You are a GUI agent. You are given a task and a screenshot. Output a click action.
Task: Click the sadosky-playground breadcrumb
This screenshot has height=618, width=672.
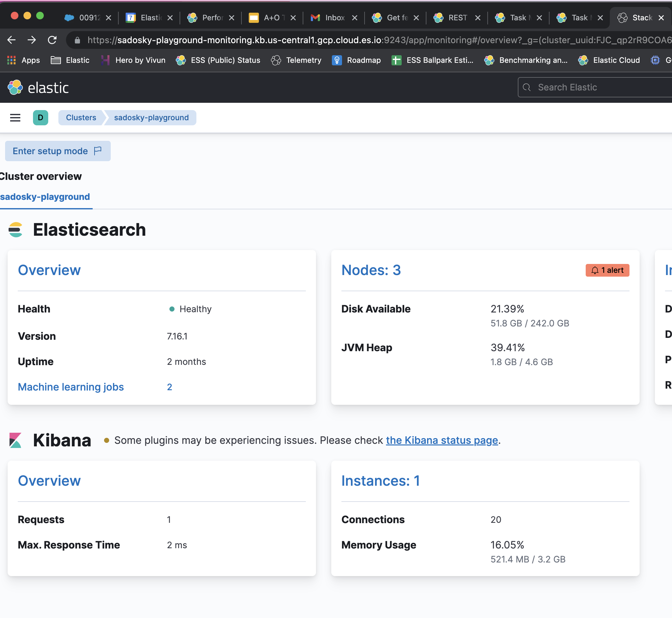pyautogui.click(x=151, y=118)
